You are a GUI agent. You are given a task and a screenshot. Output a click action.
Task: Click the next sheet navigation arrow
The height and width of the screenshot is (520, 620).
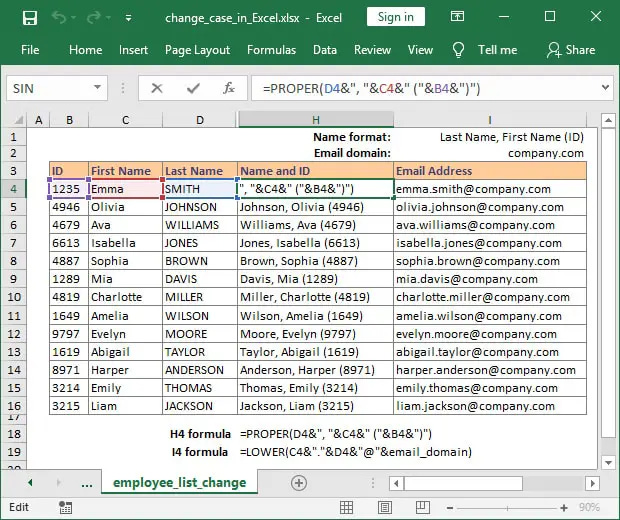click(59, 482)
